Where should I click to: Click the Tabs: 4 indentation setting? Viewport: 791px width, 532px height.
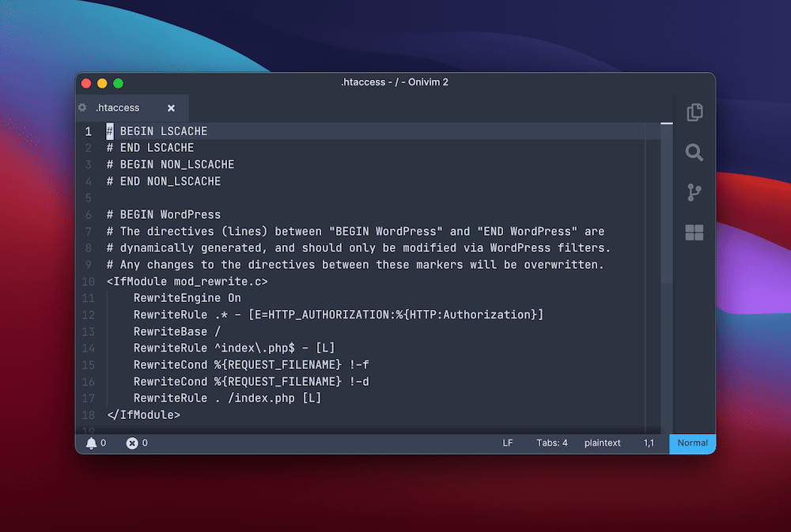[551, 443]
